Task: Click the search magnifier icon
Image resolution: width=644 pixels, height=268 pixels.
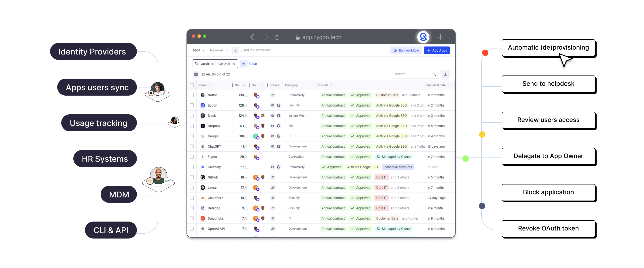Action: coord(434,74)
